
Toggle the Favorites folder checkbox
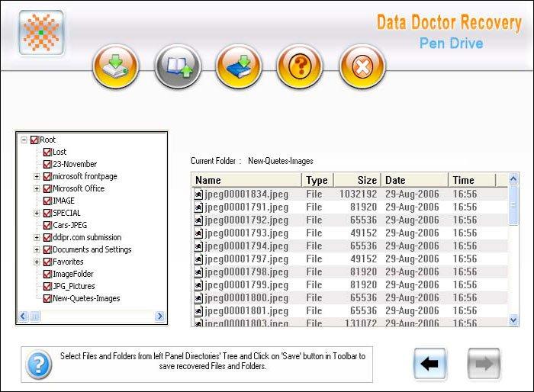47,262
